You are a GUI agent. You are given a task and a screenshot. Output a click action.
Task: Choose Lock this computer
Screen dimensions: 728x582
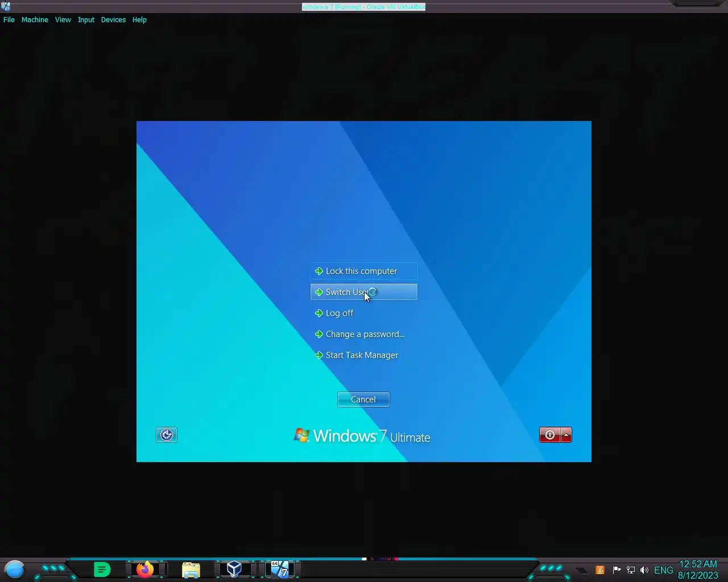tap(364, 271)
